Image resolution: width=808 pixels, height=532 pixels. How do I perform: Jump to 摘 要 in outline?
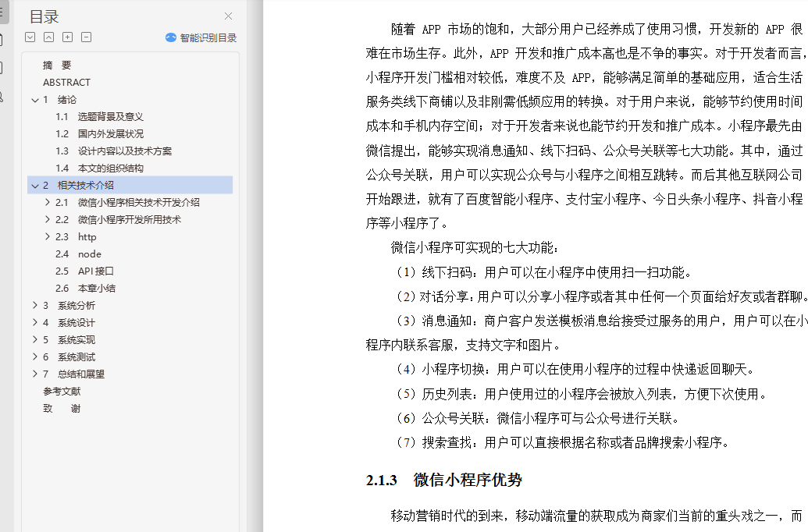click(57, 66)
